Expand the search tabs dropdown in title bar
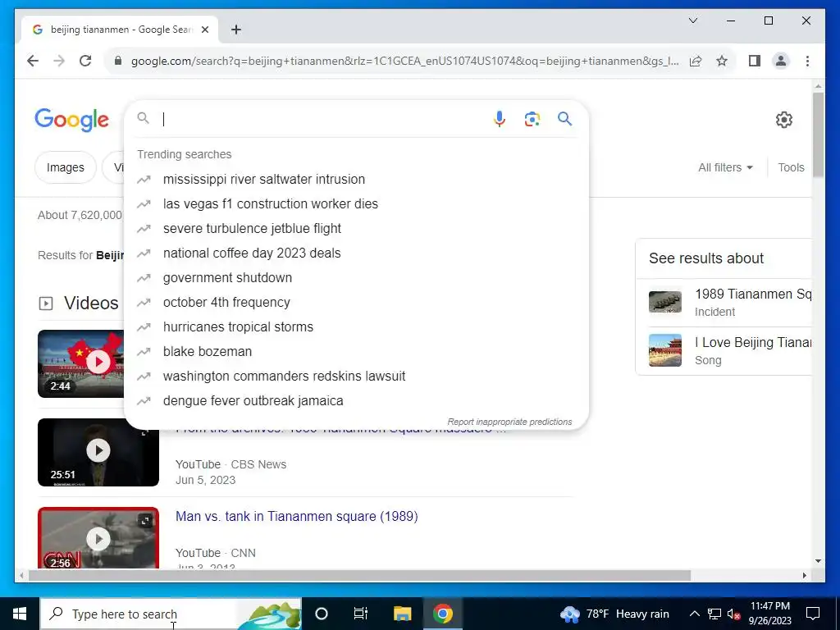 [x=692, y=21]
